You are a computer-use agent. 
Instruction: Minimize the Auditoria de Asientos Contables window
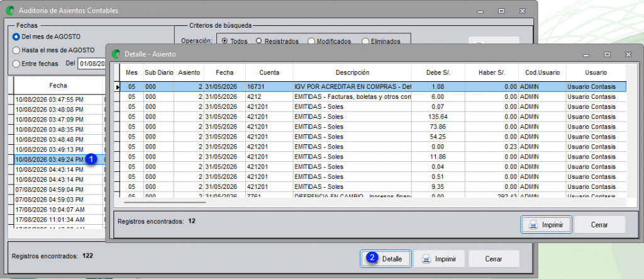pos(480,11)
